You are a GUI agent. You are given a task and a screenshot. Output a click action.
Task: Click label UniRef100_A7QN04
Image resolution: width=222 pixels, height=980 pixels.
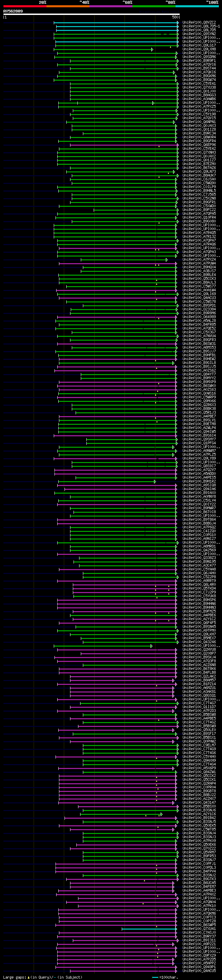pyautogui.click(x=199, y=902)
